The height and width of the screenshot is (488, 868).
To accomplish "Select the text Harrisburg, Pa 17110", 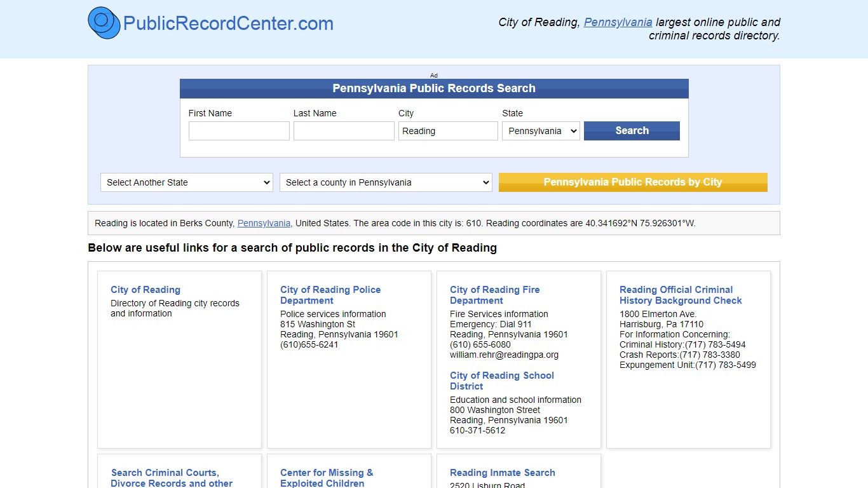I will [x=661, y=324].
